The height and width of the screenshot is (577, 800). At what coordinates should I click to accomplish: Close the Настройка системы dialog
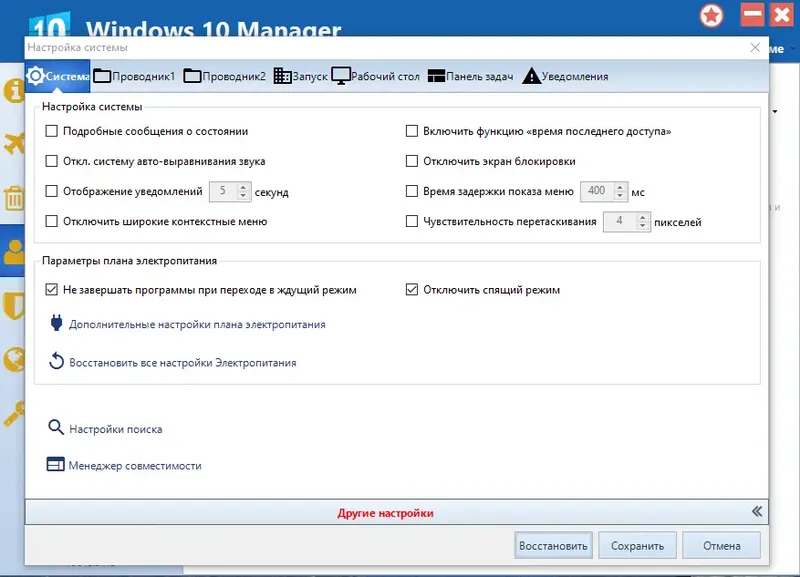755,47
